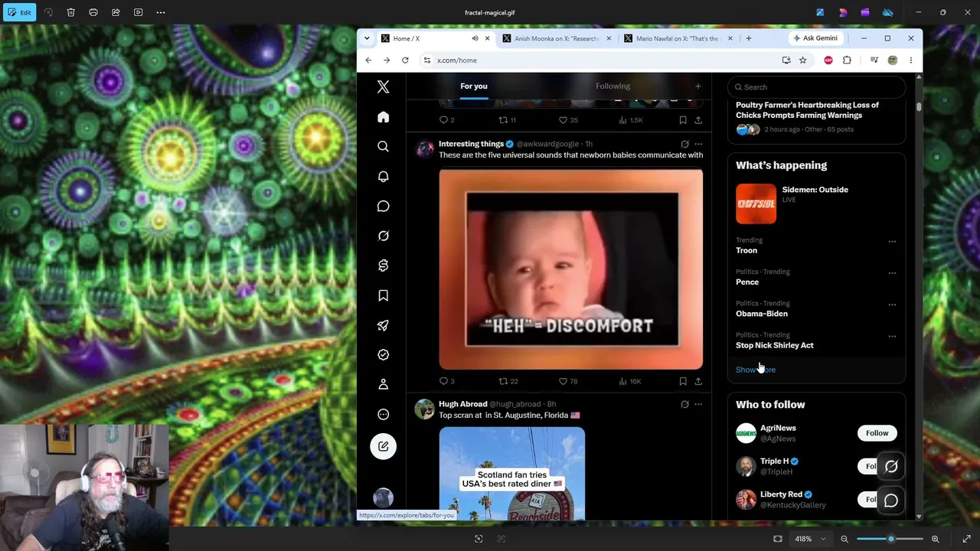
Task: Open Notifications bell in X sidebar
Action: point(383,176)
